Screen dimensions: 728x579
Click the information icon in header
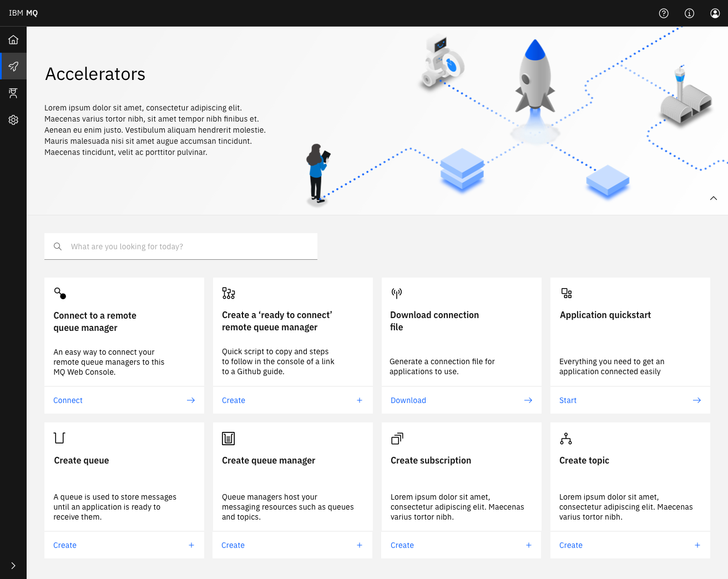pyautogui.click(x=689, y=13)
